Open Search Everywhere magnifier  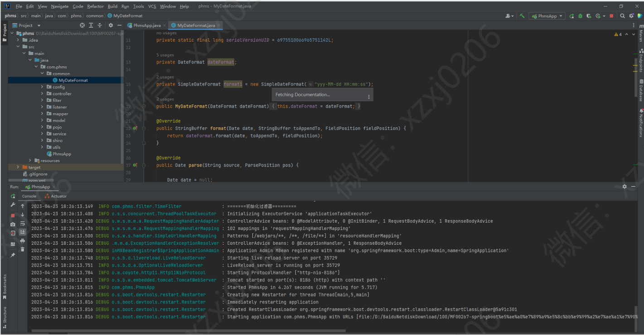pyautogui.click(x=622, y=16)
